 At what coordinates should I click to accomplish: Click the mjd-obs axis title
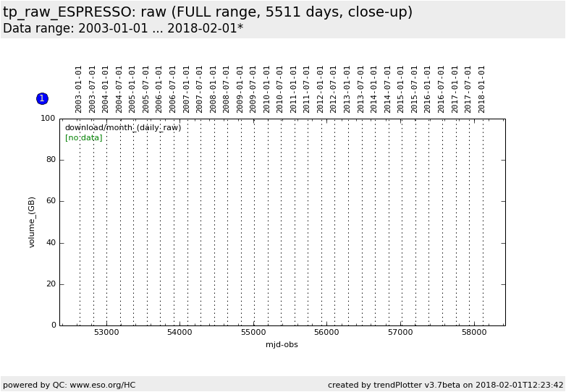coord(282,345)
